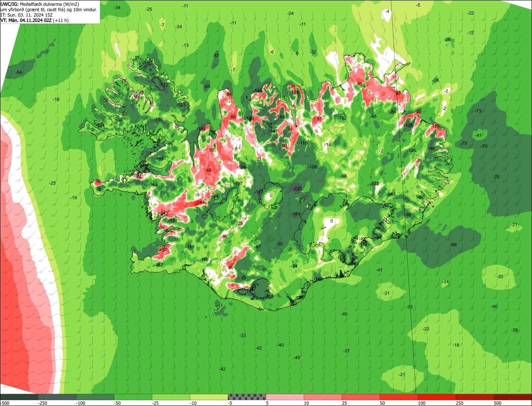Click the ocean value '-34' at top
Image resolution: width=532 pixels, height=406 pixels.
click(x=117, y=7)
